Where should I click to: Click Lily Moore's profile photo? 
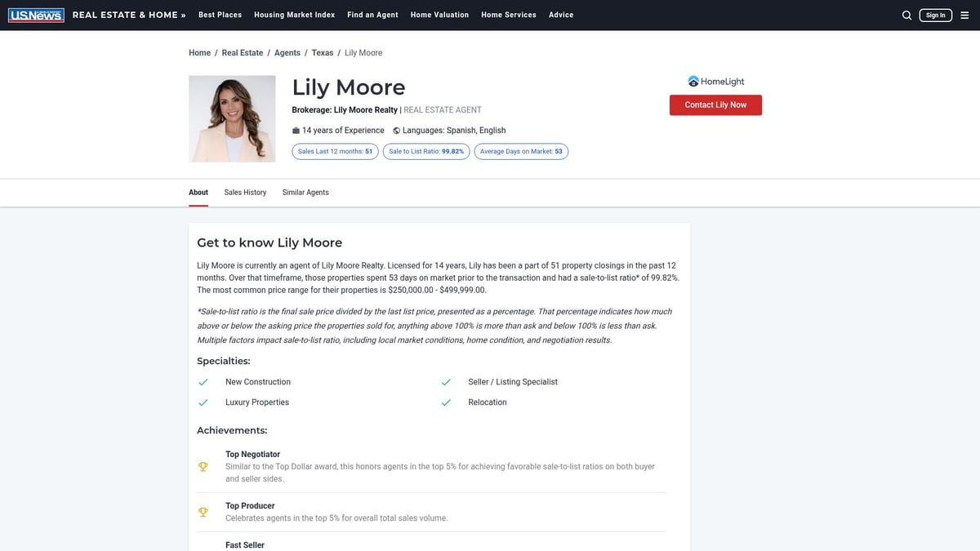click(232, 118)
